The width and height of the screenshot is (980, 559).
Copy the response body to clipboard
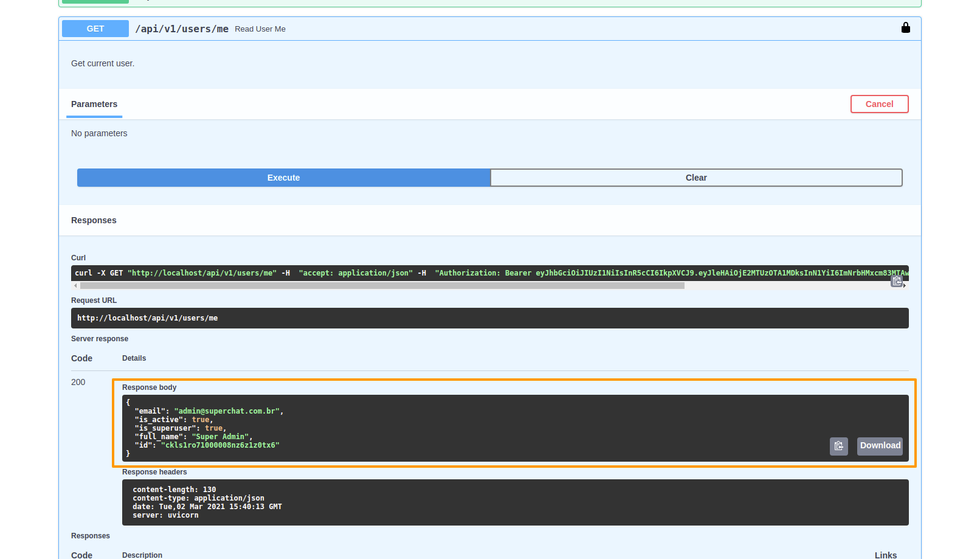click(839, 446)
